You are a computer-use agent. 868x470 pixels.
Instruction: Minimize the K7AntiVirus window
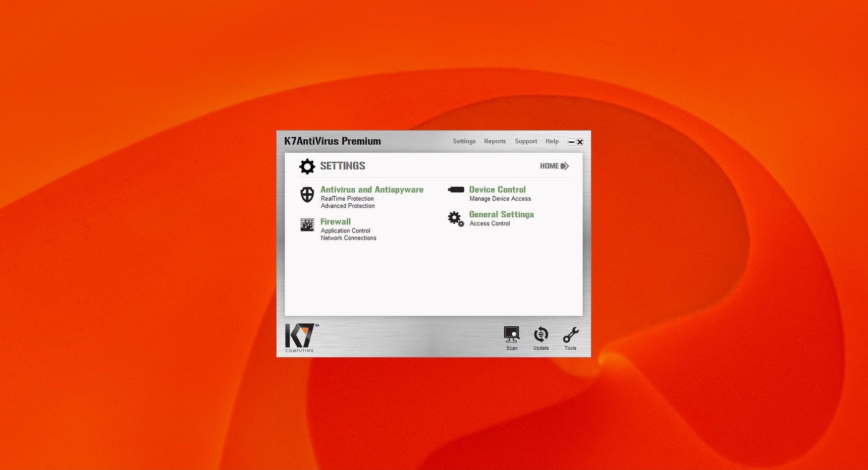click(571, 142)
